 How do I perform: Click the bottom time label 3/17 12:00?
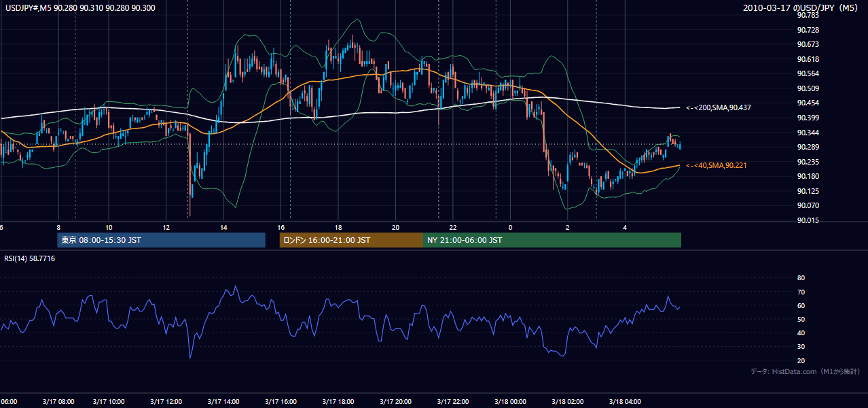coord(167,401)
